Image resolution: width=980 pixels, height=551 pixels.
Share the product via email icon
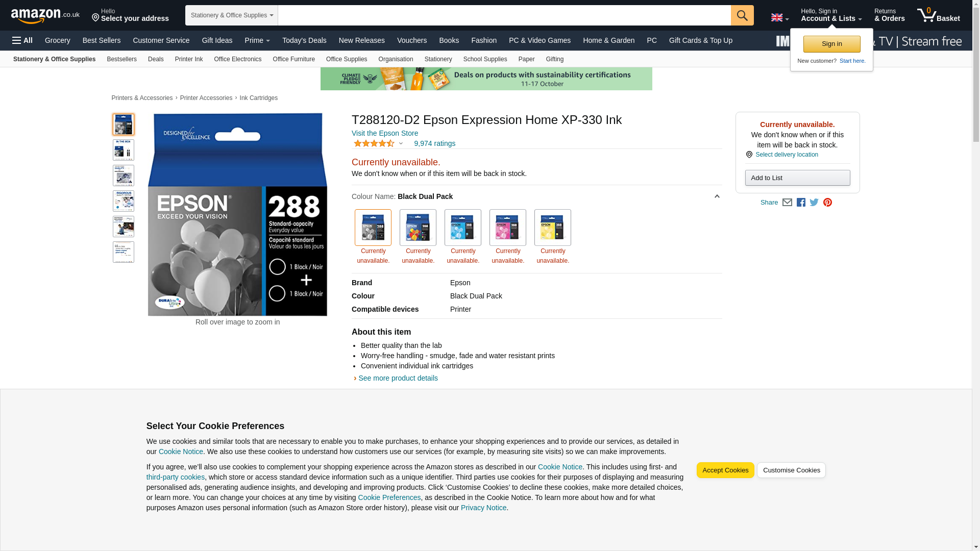(787, 203)
